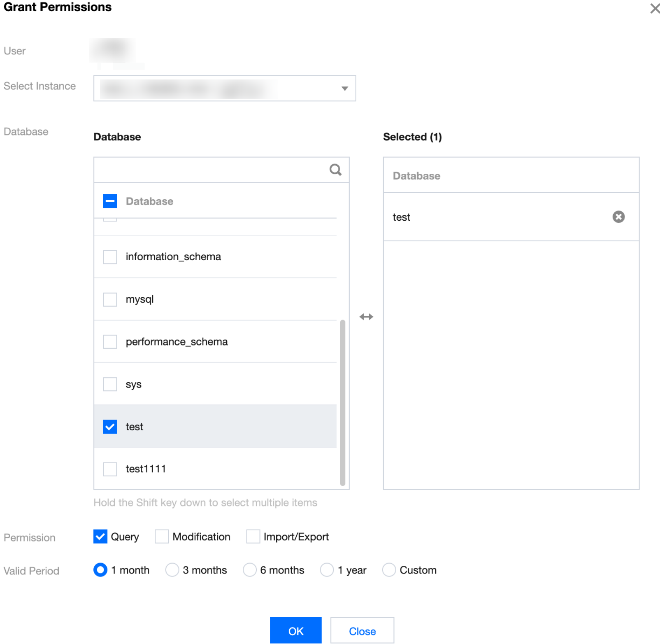Disable the Query permission checkbox
The width and height of the screenshot is (660, 644).
coord(100,537)
